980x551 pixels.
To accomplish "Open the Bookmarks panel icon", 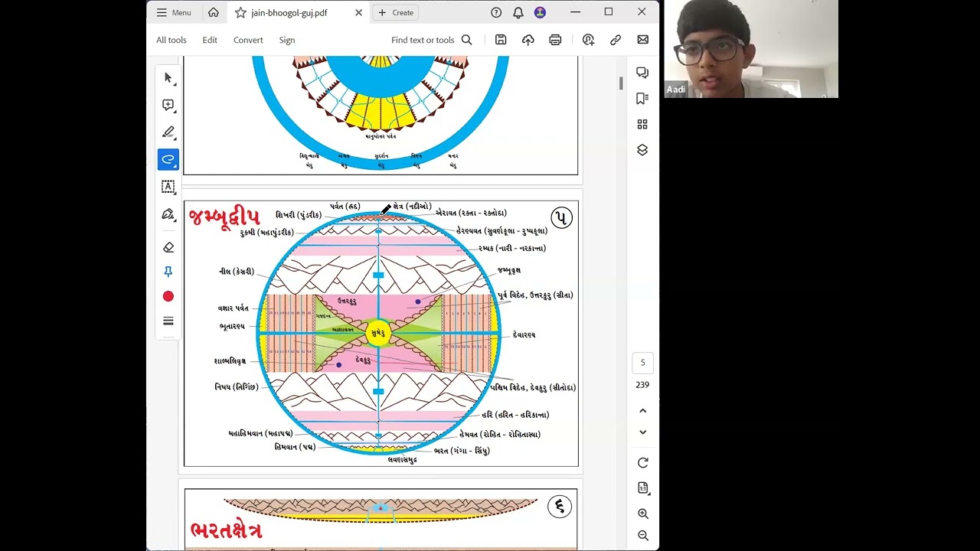I will point(642,98).
